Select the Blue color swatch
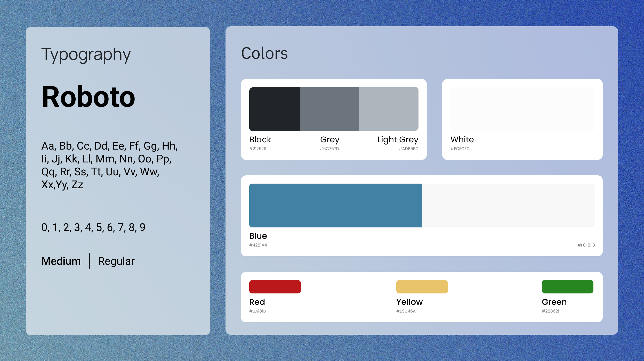The image size is (644, 361). click(336, 206)
